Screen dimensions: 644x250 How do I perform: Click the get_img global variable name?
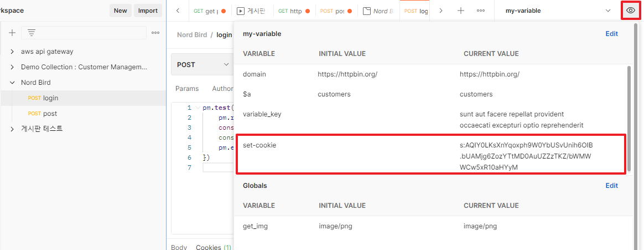point(255,226)
